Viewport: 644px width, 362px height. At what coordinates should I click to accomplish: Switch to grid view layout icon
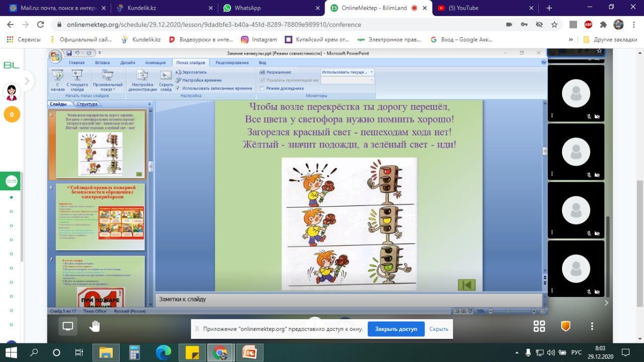(x=539, y=326)
